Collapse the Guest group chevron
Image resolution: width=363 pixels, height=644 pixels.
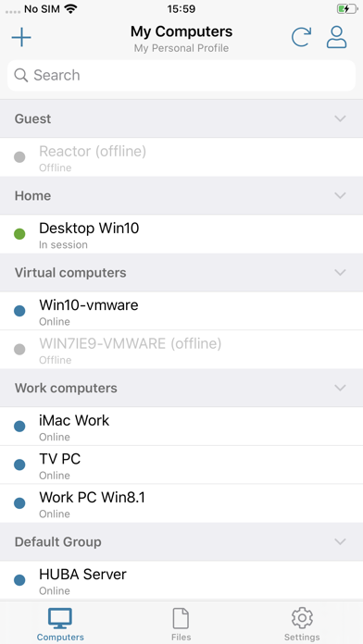click(340, 118)
